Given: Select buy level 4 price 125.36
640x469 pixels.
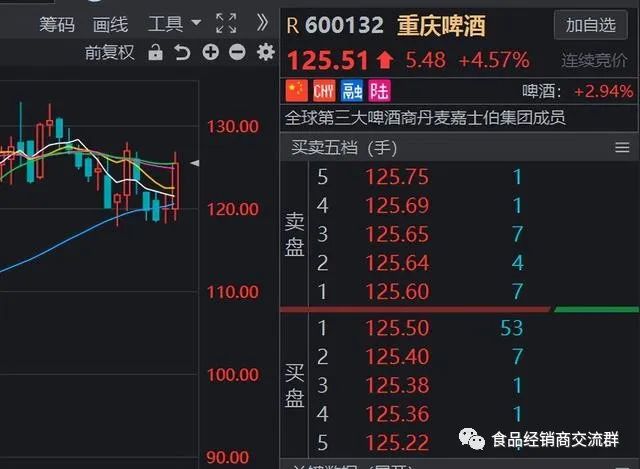Looking at the screenshot, I should point(397,414).
